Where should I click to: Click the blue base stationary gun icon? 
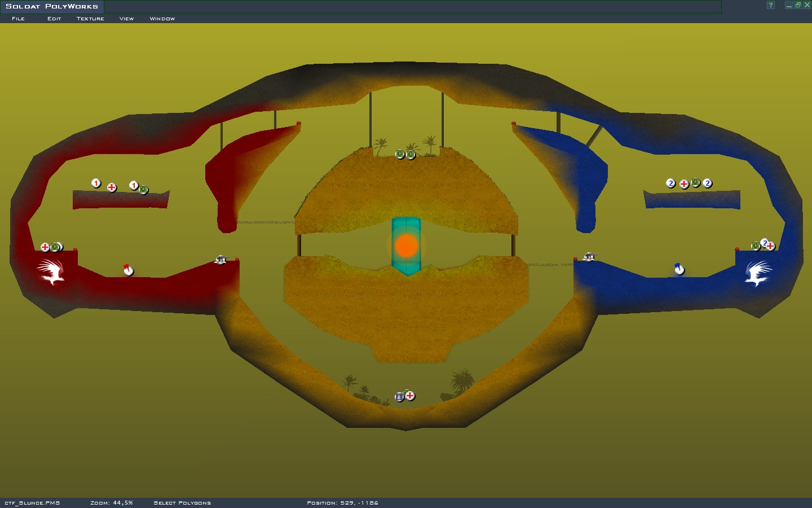tap(589, 257)
